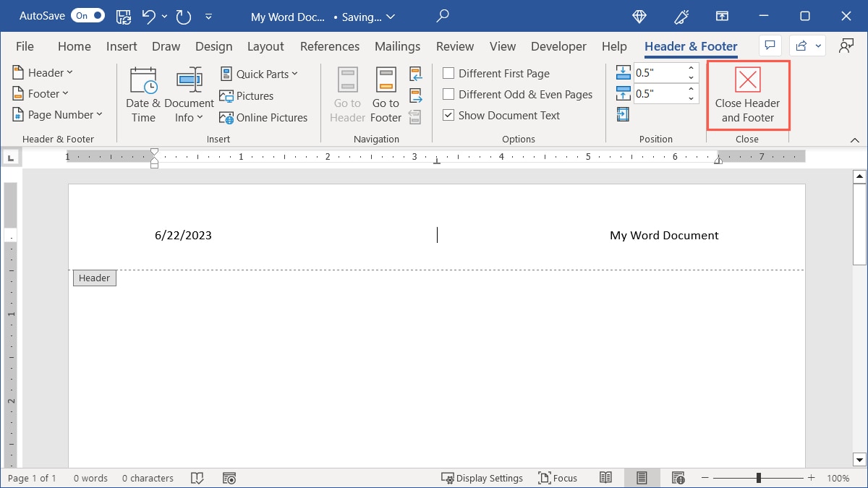The width and height of the screenshot is (868, 488).
Task: Click Close Header and Footer
Action: point(748,95)
